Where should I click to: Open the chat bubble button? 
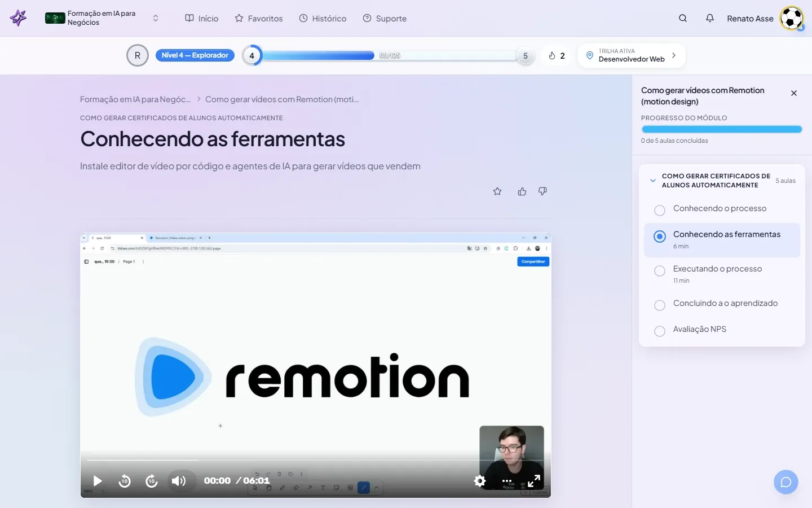click(x=786, y=482)
